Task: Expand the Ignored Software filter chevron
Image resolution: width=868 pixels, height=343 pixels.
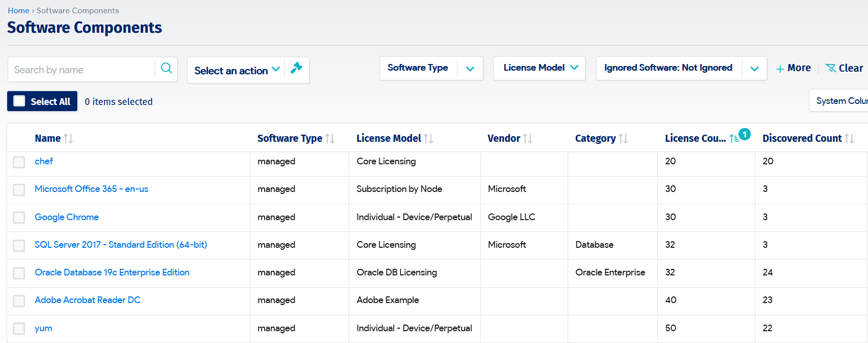Action: 754,69
